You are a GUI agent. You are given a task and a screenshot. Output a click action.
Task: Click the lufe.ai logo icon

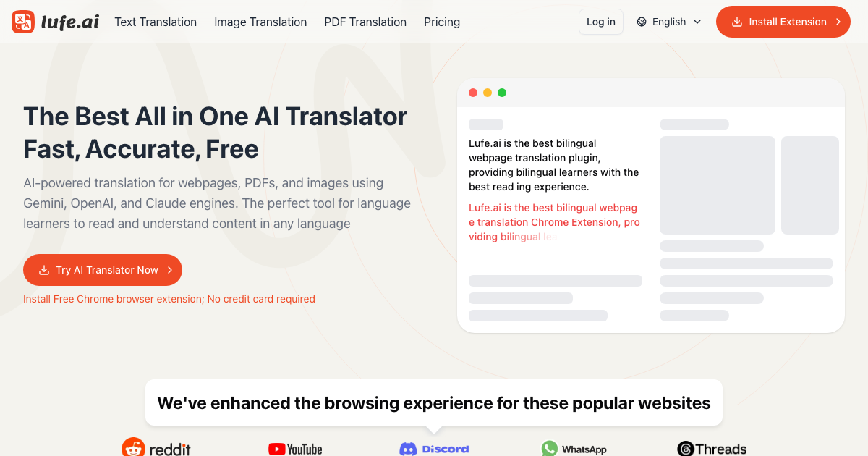coord(23,22)
